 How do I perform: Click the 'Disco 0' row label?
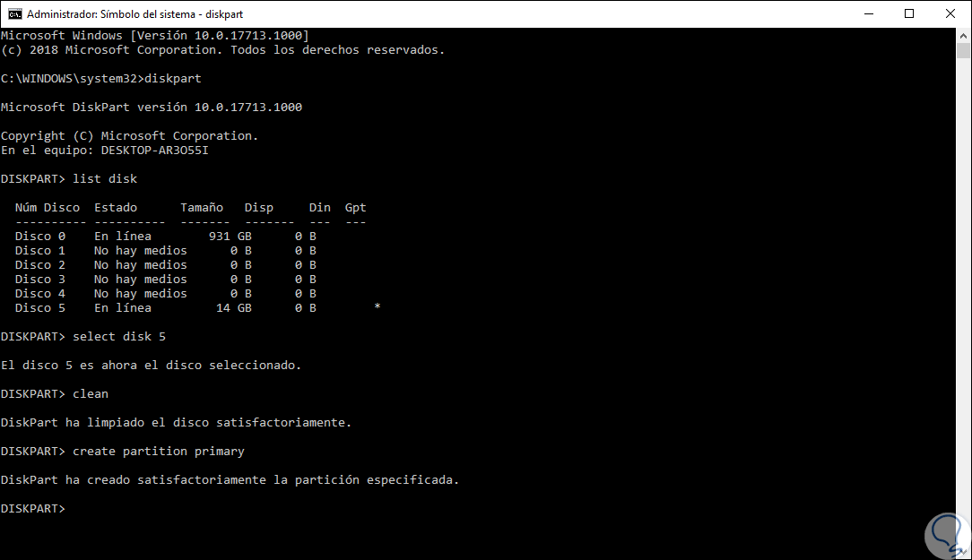point(39,236)
